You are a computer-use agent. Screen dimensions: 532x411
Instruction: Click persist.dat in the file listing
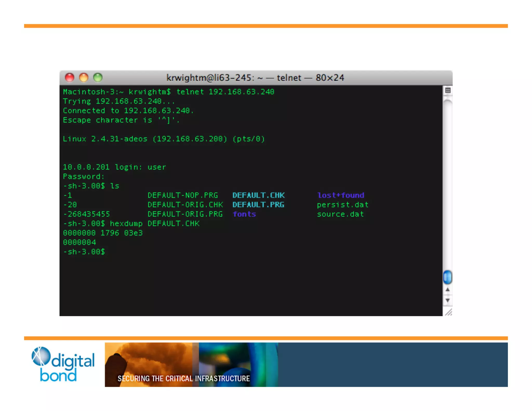click(x=342, y=205)
